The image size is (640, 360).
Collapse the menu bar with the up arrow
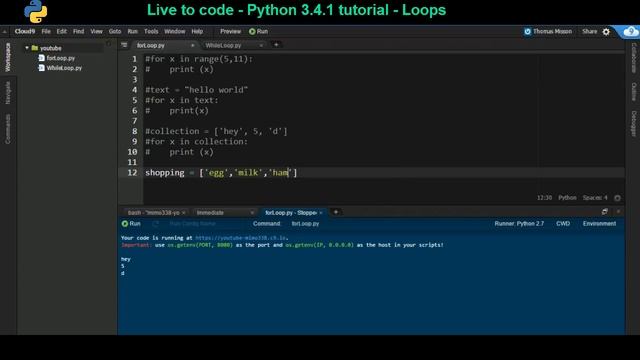[4, 31]
